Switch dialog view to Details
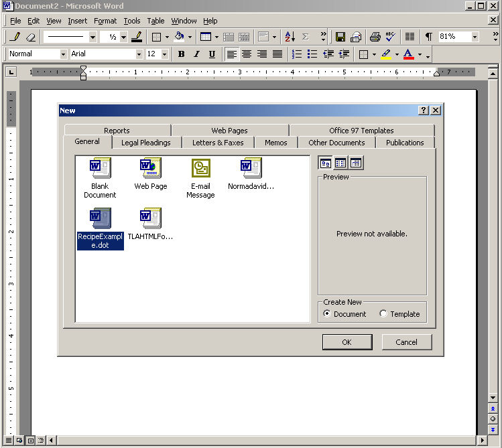 356,163
